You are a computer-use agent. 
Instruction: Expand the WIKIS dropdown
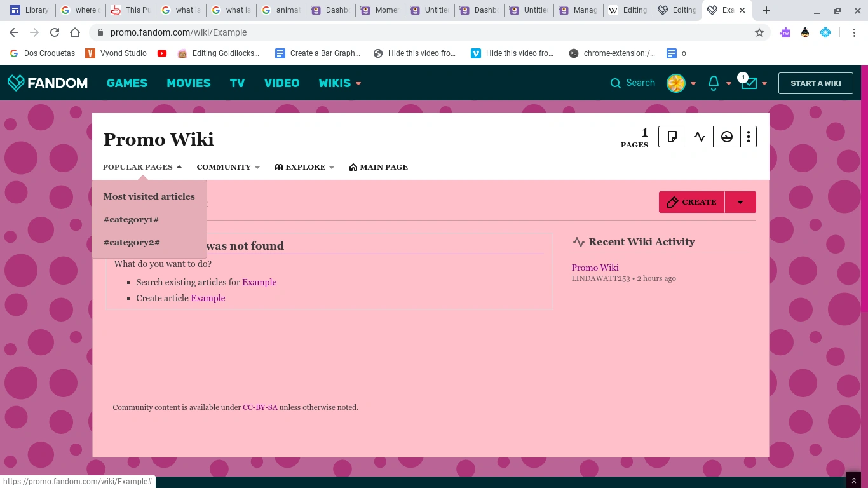click(340, 83)
